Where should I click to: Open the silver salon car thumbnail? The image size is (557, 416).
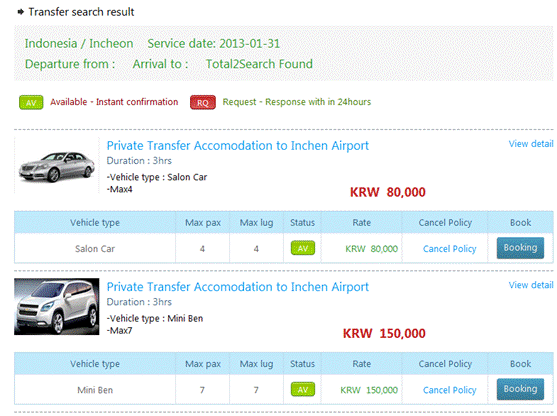click(57, 166)
